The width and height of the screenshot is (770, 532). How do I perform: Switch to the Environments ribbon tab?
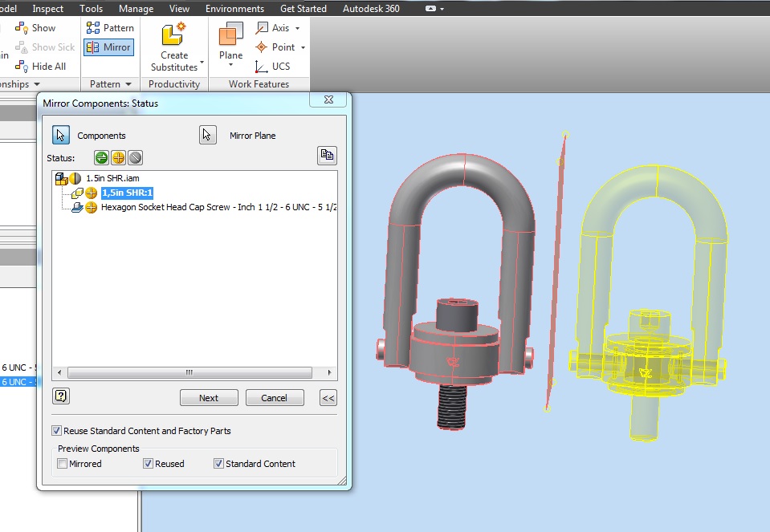pos(234,8)
